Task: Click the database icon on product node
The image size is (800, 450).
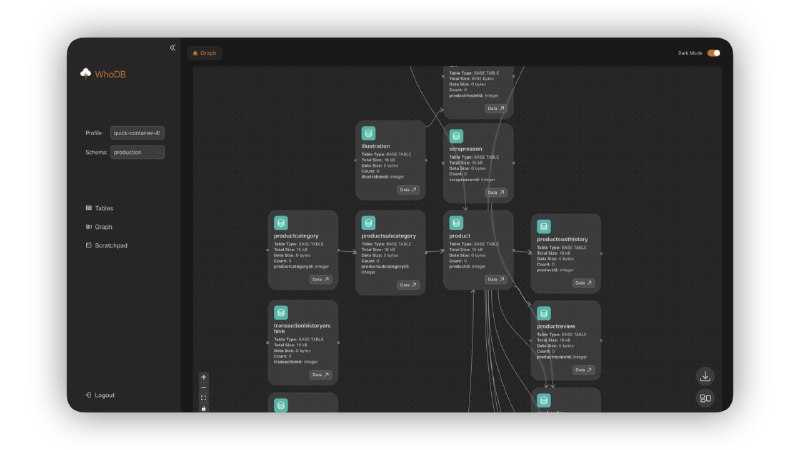Action: point(456,223)
